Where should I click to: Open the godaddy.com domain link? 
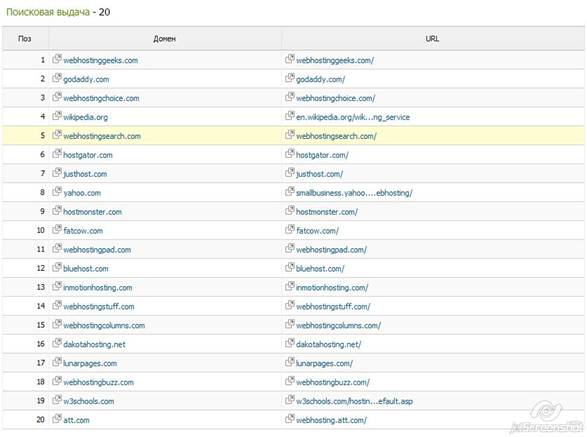tap(86, 79)
